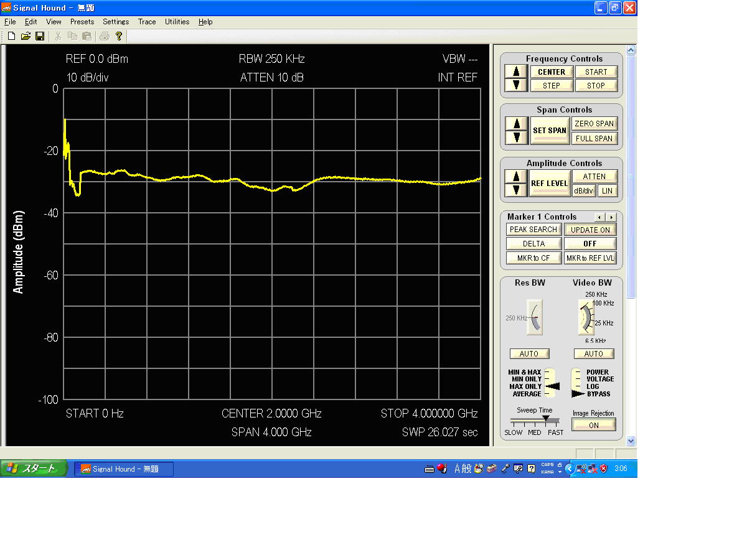The width and height of the screenshot is (747, 560).
Task: Click the SET SPAN button
Action: tap(550, 131)
